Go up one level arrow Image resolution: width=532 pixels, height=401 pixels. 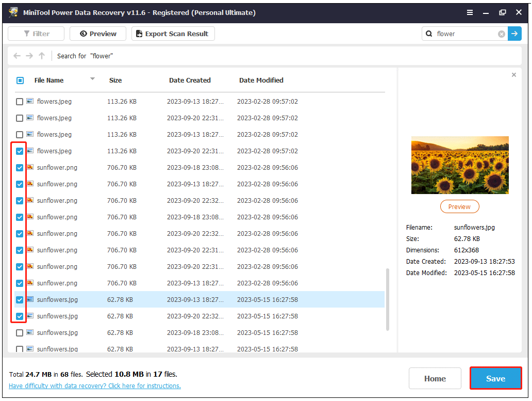[42, 56]
